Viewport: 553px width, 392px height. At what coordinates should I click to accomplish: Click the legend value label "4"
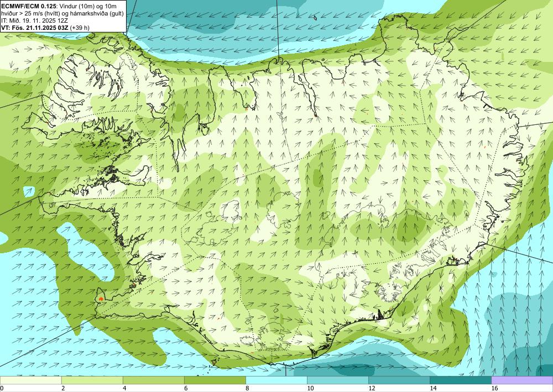coord(124,388)
